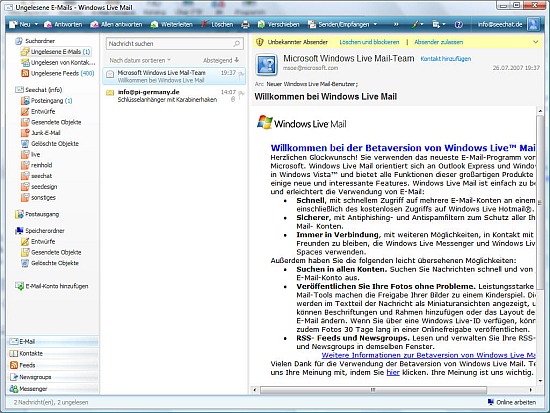Switch to the Messenger section
550x413 pixels.
[53, 389]
